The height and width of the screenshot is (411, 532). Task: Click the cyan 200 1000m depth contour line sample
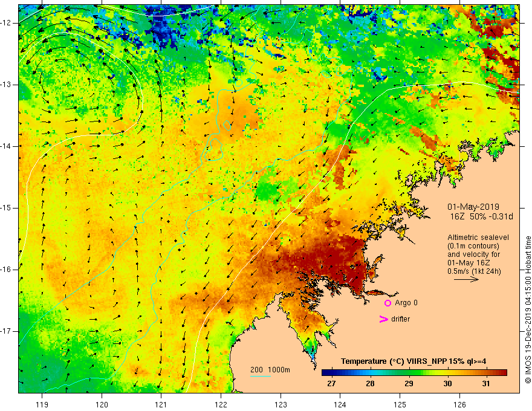[x=261, y=376]
